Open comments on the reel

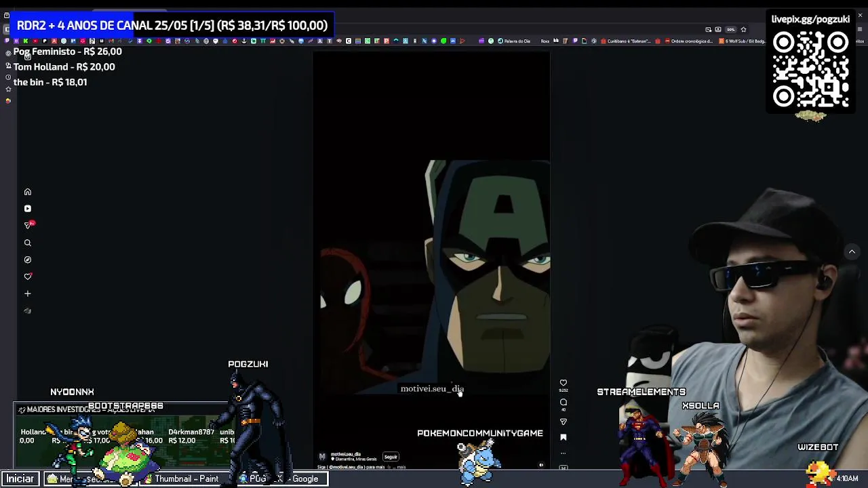(563, 403)
